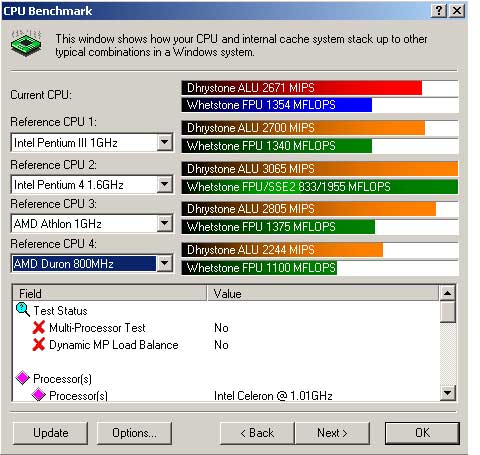Go to previous page with Back button
Screen dimensions: 480x455
pos(257,433)
